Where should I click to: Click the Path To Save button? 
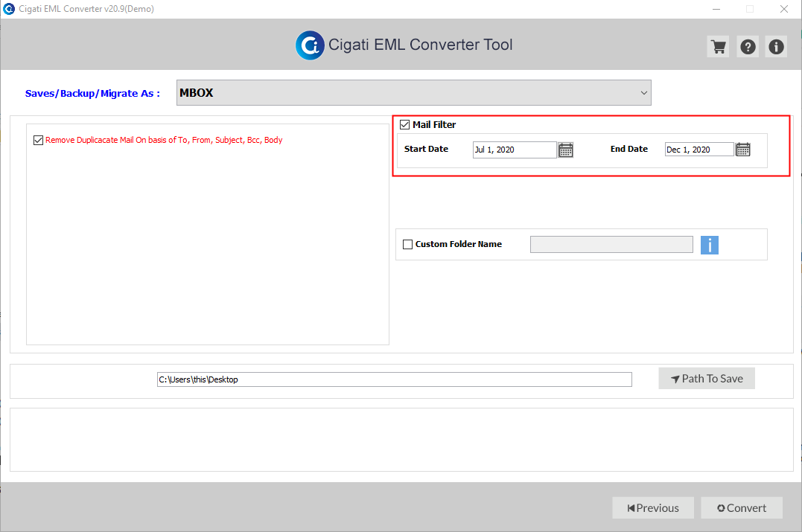tap(707, 379)
